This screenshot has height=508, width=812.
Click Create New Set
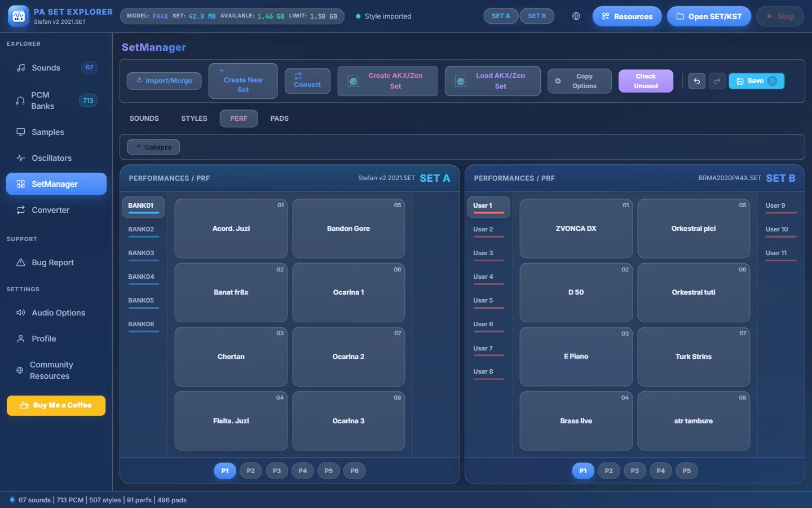[243, 81]
